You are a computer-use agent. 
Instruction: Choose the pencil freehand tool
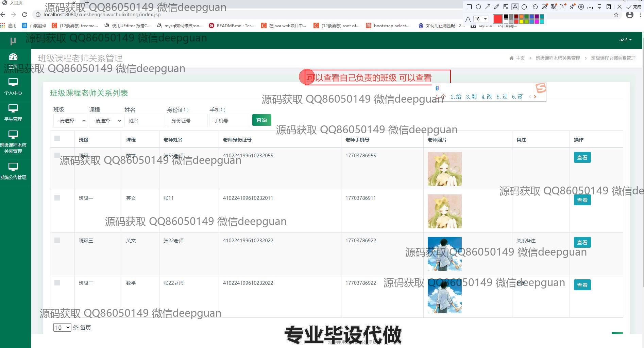point(497,7)
